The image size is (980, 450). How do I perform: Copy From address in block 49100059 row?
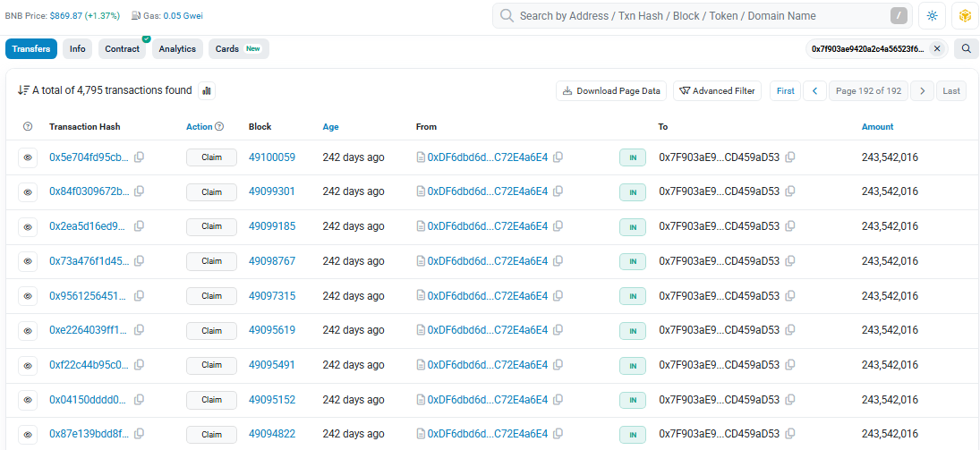558,157
